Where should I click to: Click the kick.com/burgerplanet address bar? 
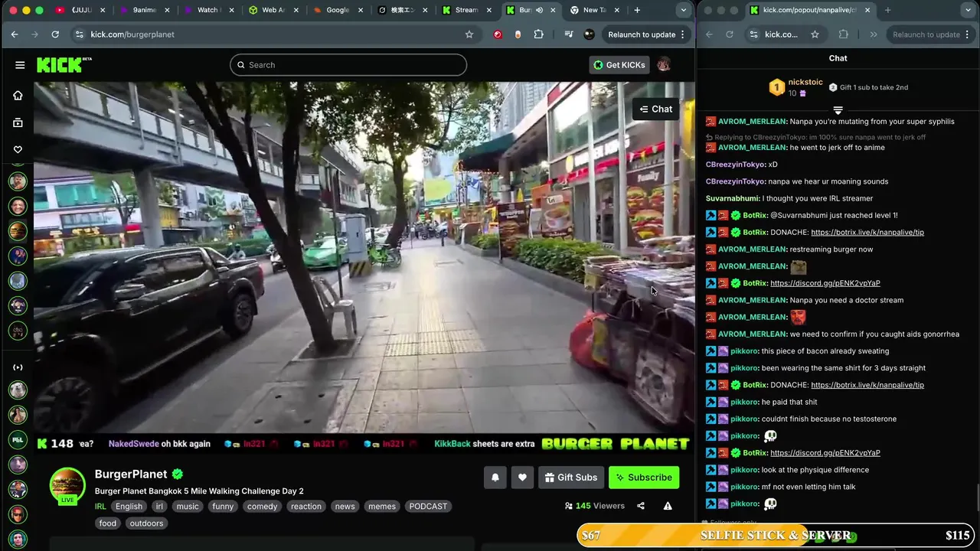tap(272, 34)
